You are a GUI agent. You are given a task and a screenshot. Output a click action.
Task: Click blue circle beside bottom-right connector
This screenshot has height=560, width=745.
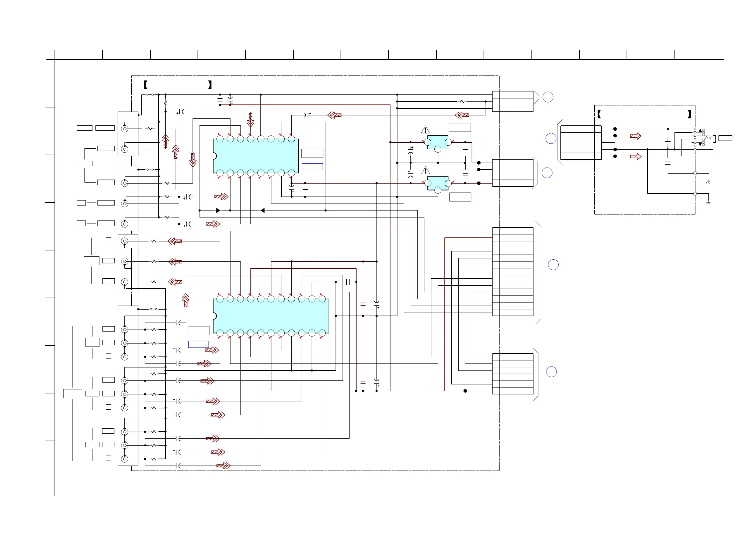click(x=551, y=372)
